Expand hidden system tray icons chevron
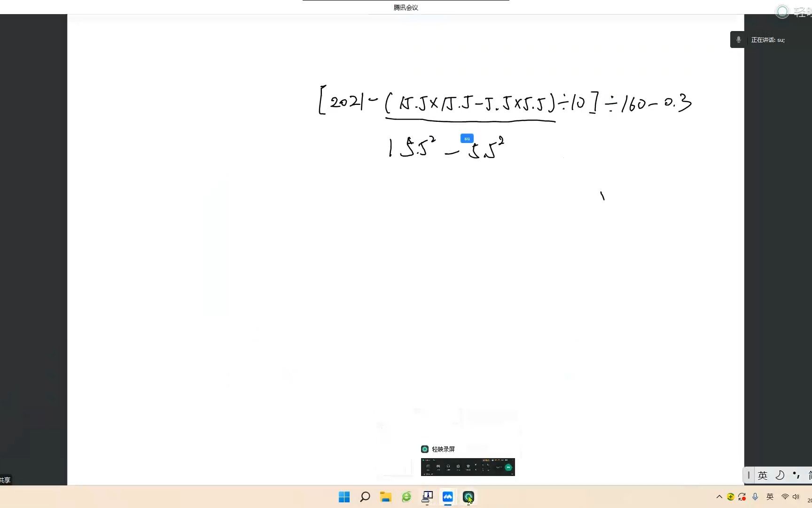The image size is (812, 508). (719, 497)
